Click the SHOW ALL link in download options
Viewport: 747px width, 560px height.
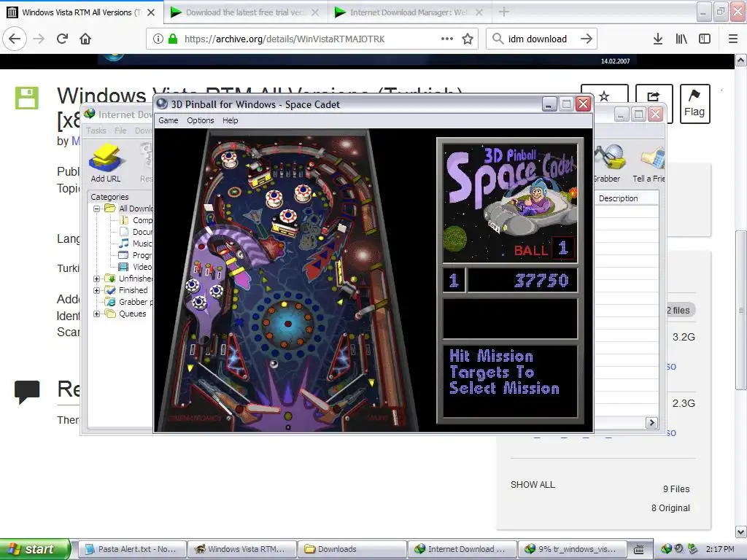[x=533, y=484]
